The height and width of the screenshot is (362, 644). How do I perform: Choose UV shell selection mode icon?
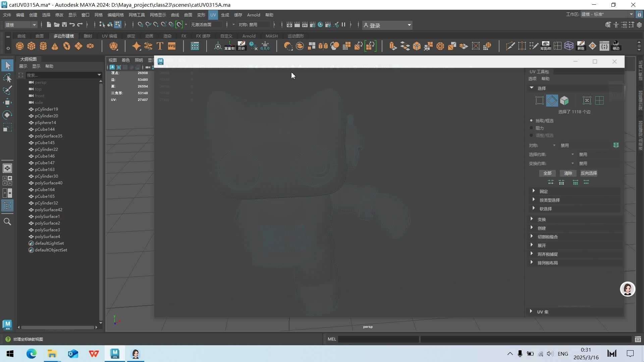pos(599,101)
